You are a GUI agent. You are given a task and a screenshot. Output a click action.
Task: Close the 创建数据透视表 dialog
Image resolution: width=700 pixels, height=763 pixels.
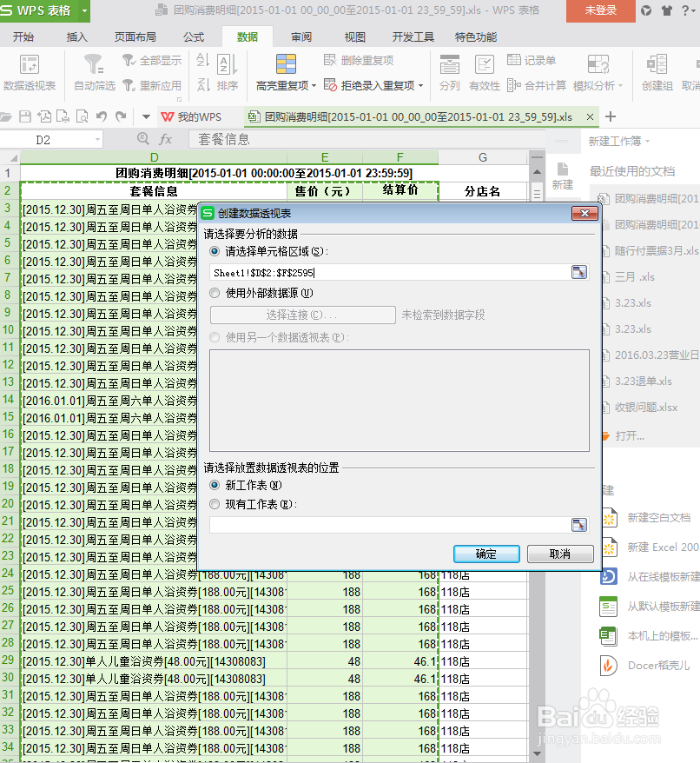coord(584,213)
